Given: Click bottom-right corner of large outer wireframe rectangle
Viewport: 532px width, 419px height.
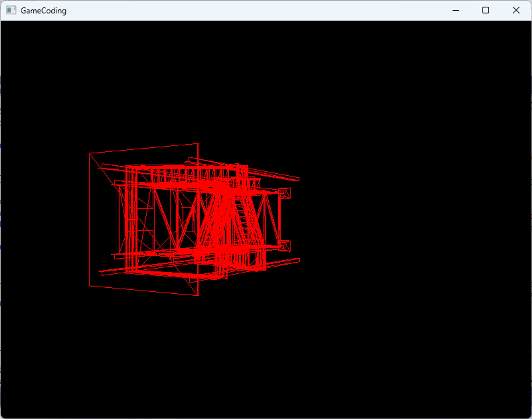Looking at the screenshot, I should click(x=198, y=295).
